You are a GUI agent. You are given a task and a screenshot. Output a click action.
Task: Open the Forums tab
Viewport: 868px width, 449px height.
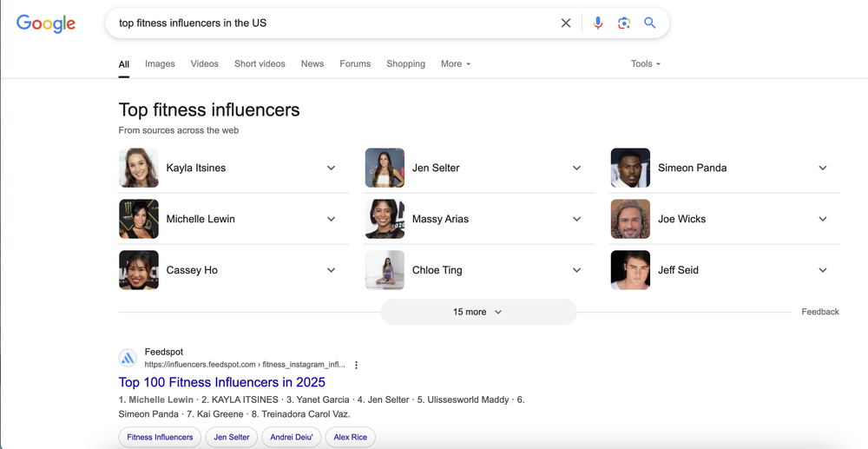[x=355, y=63]
